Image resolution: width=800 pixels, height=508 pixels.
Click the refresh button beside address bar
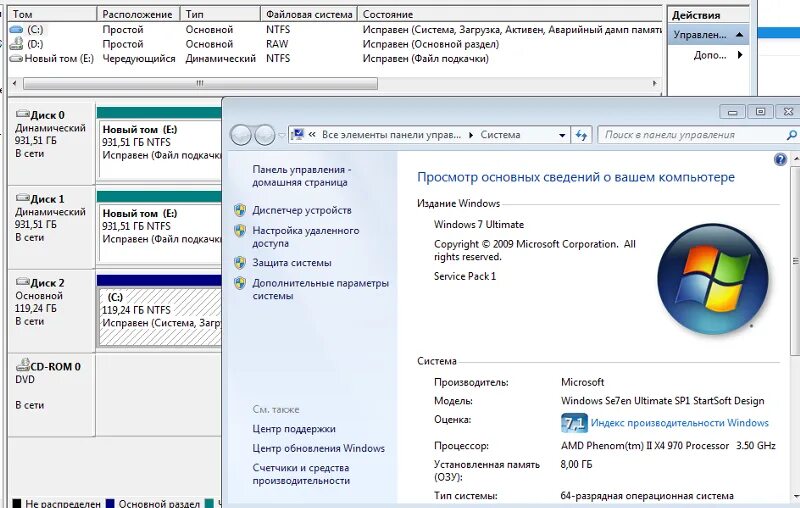coord(581,135)
